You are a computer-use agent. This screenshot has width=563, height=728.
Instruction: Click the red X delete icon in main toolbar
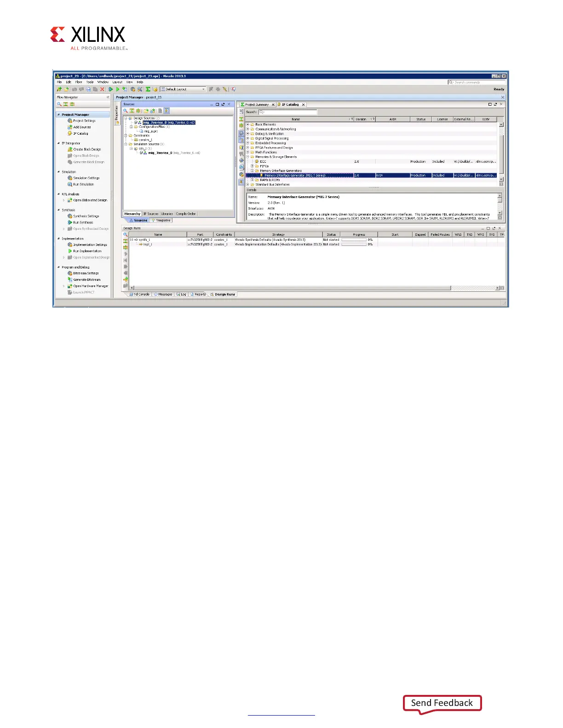[102, 89]
